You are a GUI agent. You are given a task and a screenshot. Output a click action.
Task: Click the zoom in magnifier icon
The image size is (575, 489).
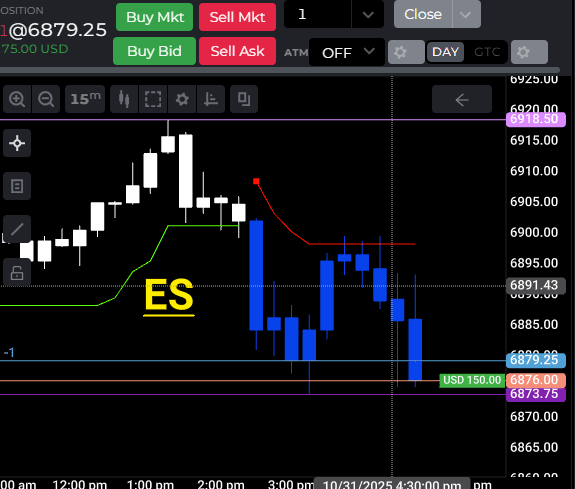coord(17,99)
